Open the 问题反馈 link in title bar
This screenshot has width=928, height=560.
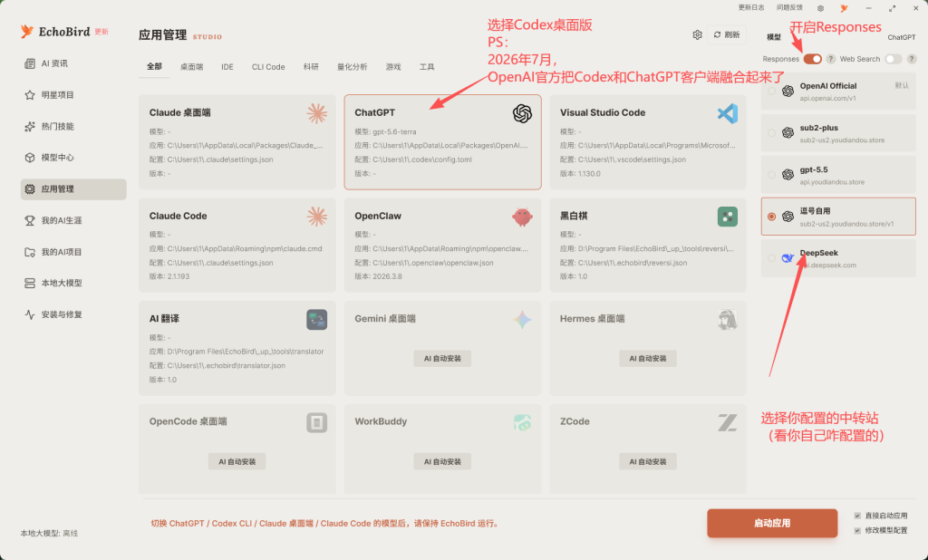pos(789,7)
